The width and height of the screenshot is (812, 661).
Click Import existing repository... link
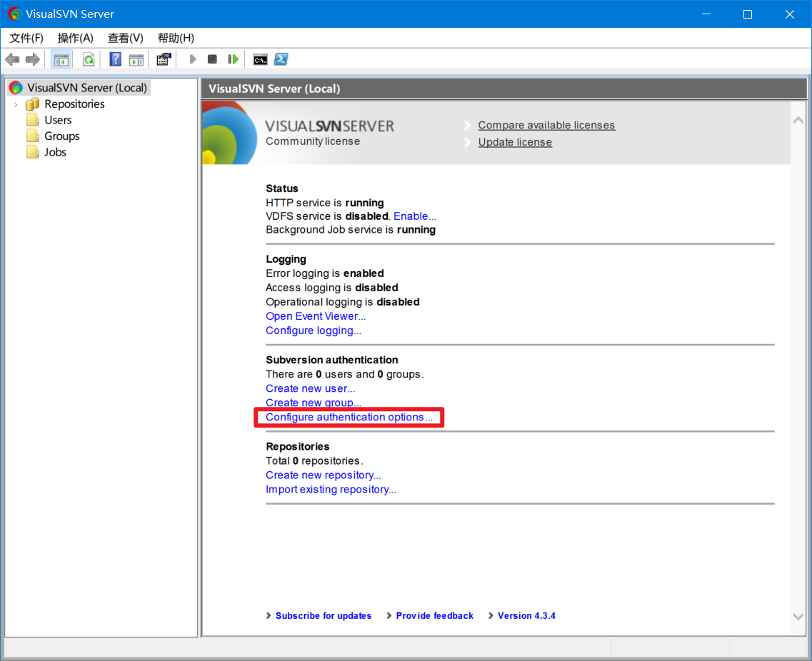point(331,490)
